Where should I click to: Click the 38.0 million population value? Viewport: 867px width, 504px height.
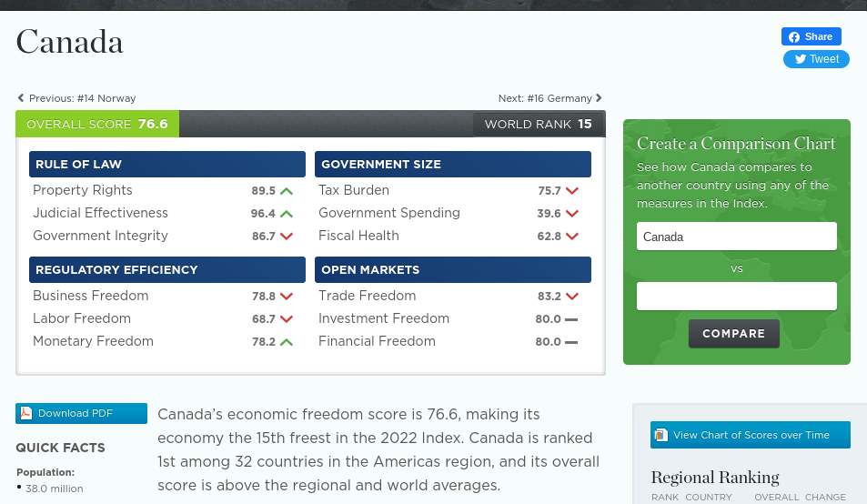(x=55, y=489)
